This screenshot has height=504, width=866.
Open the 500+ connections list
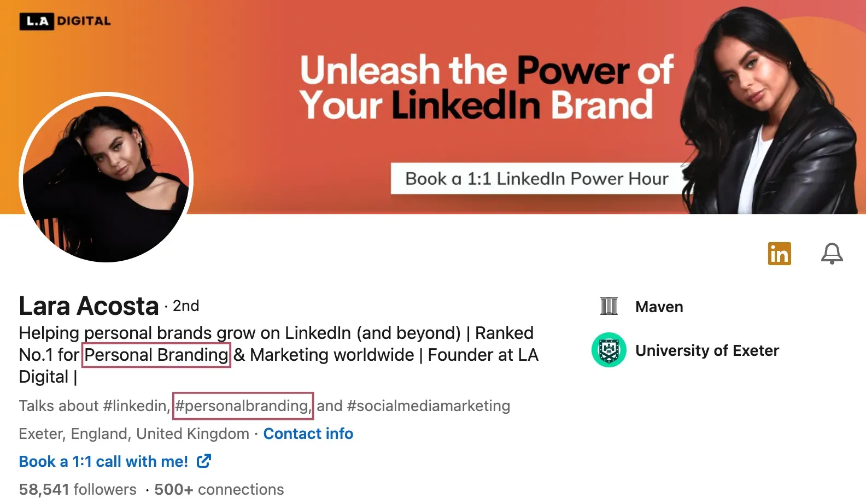point(219,489)
